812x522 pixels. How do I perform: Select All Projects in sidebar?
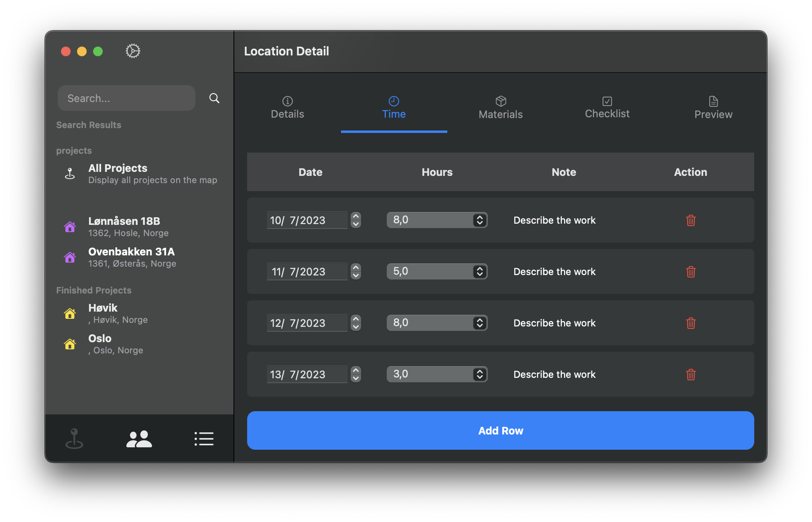(140, 173)
